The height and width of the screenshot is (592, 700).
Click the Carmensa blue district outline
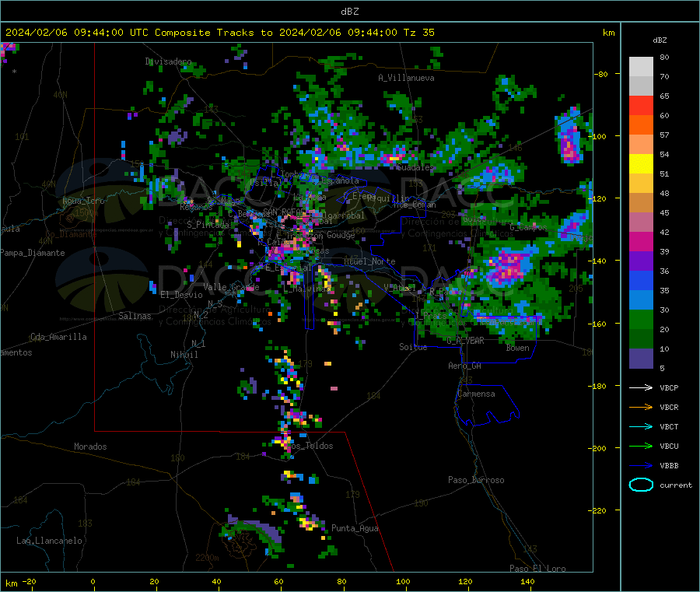487,405
